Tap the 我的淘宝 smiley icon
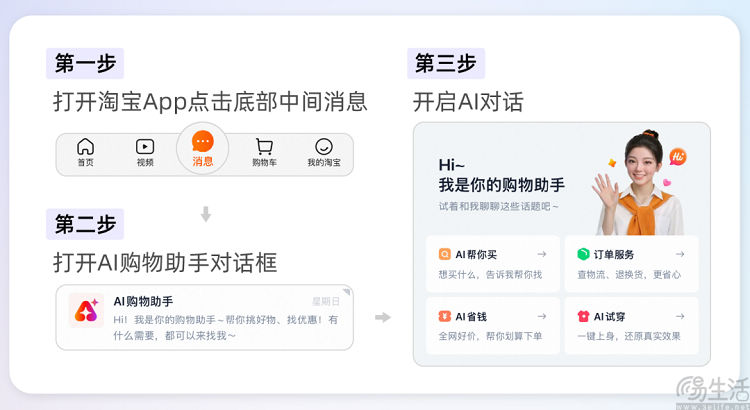 point(324,146)
